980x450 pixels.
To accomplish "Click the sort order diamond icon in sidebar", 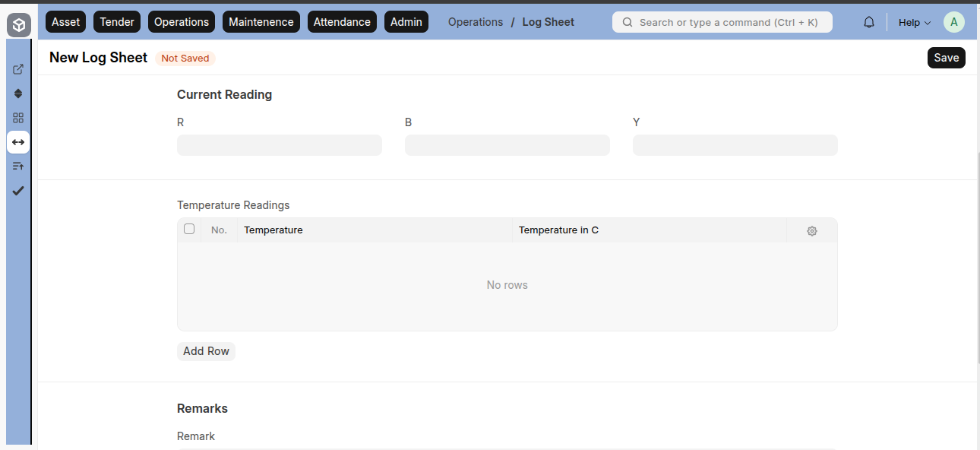I will tap(17, 93).
